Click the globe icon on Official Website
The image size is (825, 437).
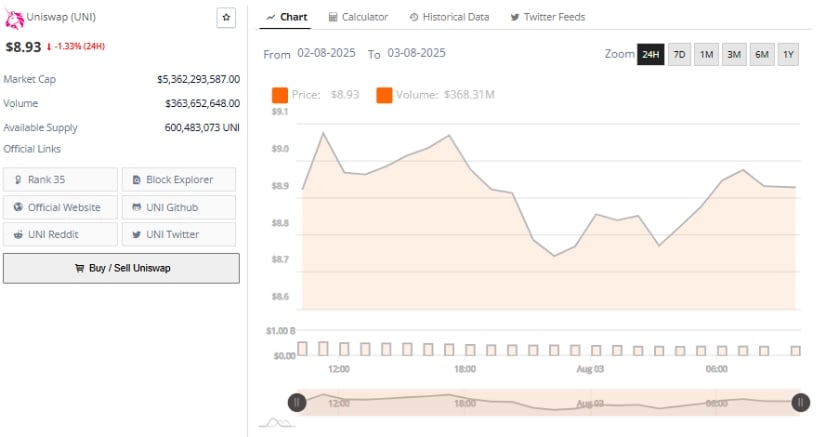[x=18, y=207]
